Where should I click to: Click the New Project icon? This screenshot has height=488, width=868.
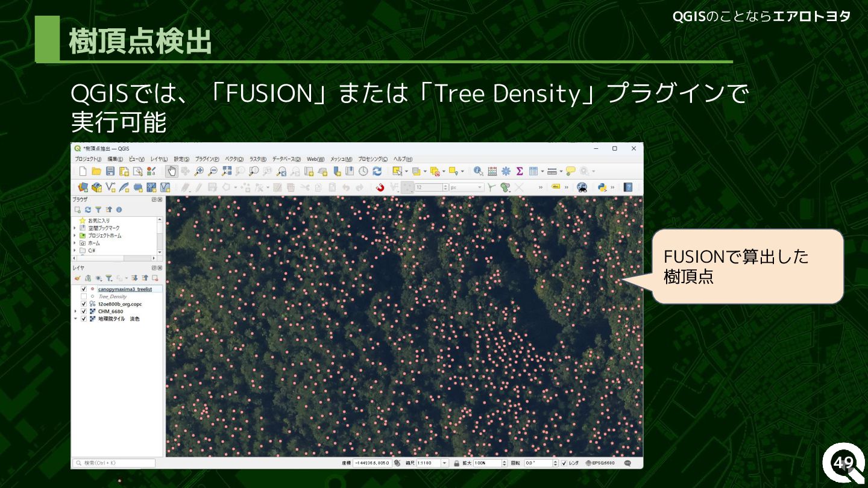(83, 172)
